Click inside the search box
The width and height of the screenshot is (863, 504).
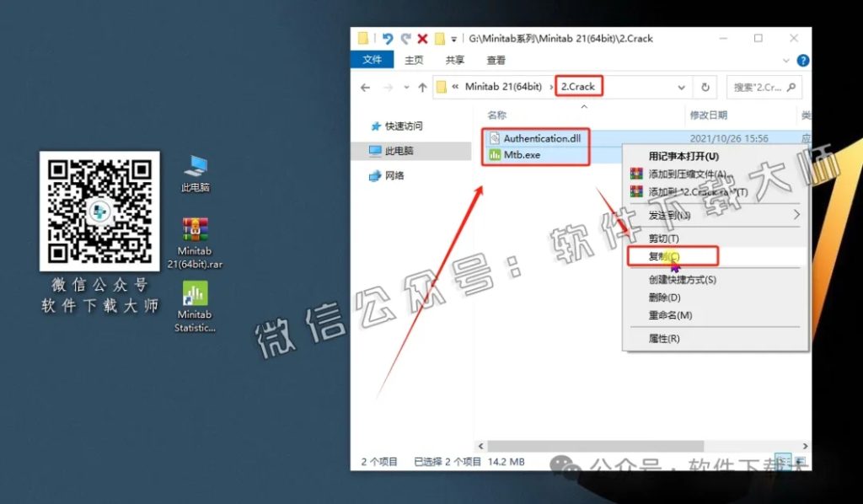pos(758,87)
